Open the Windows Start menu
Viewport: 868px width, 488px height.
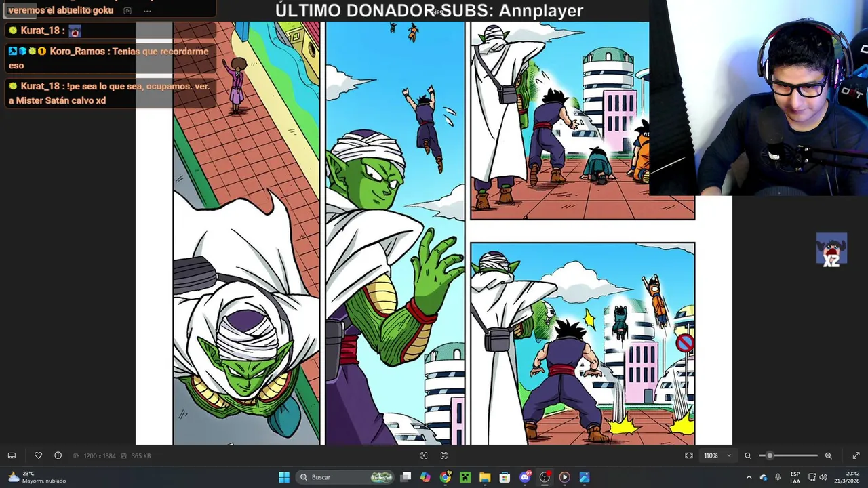[284, 477]
